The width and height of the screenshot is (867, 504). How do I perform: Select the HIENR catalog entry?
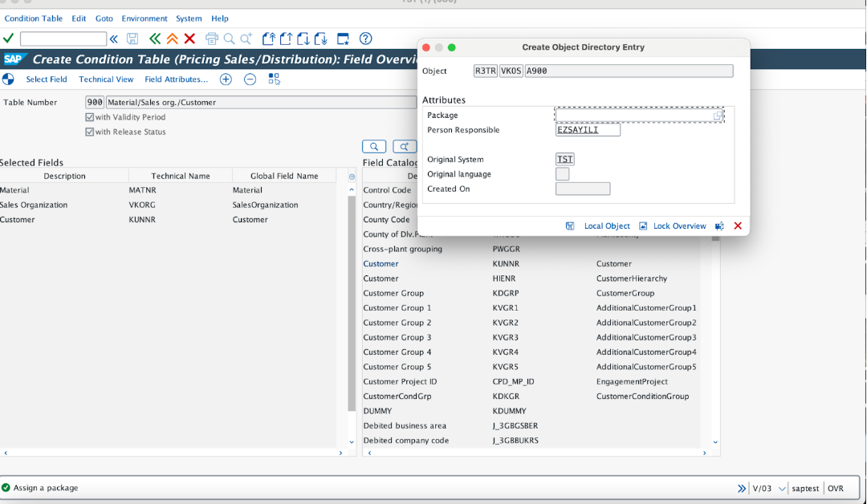[503, 278]
